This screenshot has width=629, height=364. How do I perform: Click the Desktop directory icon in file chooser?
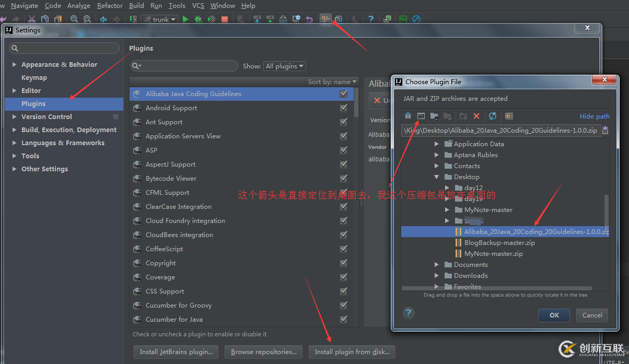tap(421, 116)
